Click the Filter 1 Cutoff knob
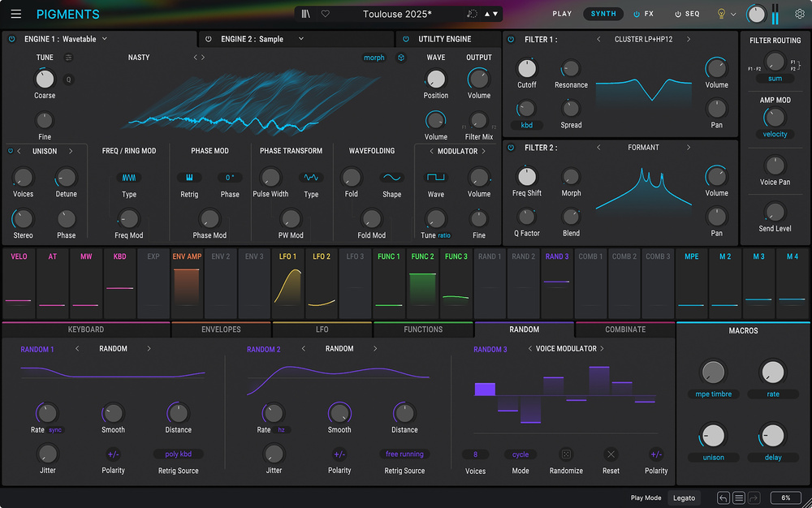This screenshot has height=508, width=812. tap(527, 69)
